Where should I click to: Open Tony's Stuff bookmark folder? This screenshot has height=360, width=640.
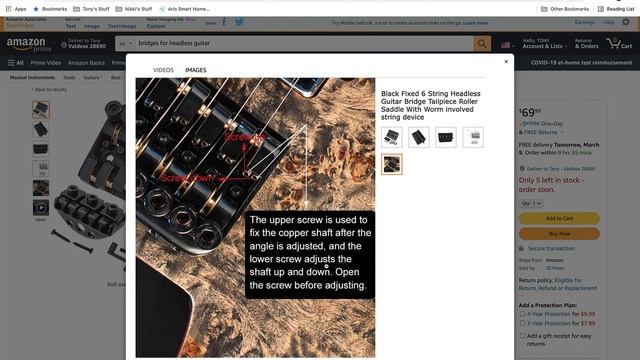(x=91, y=9)
